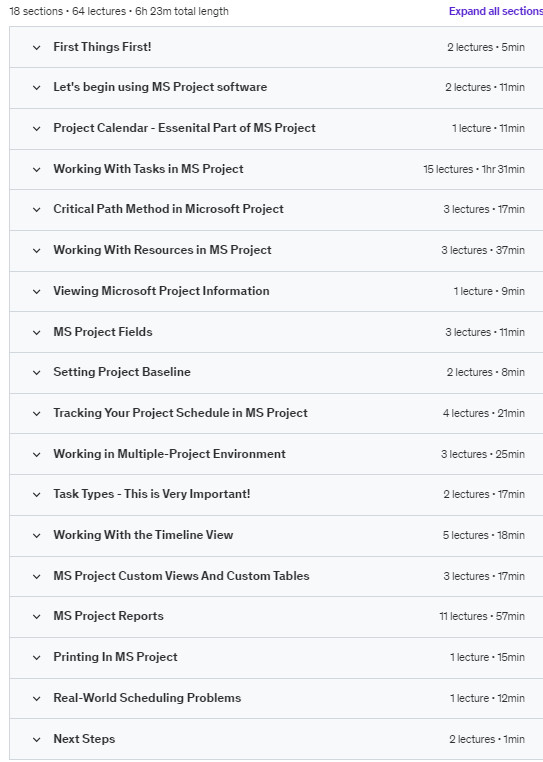Screen dimensions: 543x762
Task: Select 'Project Calendar - Essenital Part of MS Project' title
Action: click(x=184, y=128)
